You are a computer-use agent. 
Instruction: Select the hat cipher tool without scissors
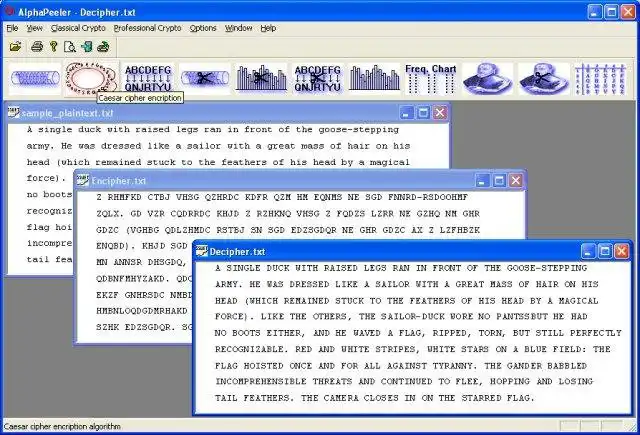click(x=487, y=78)
